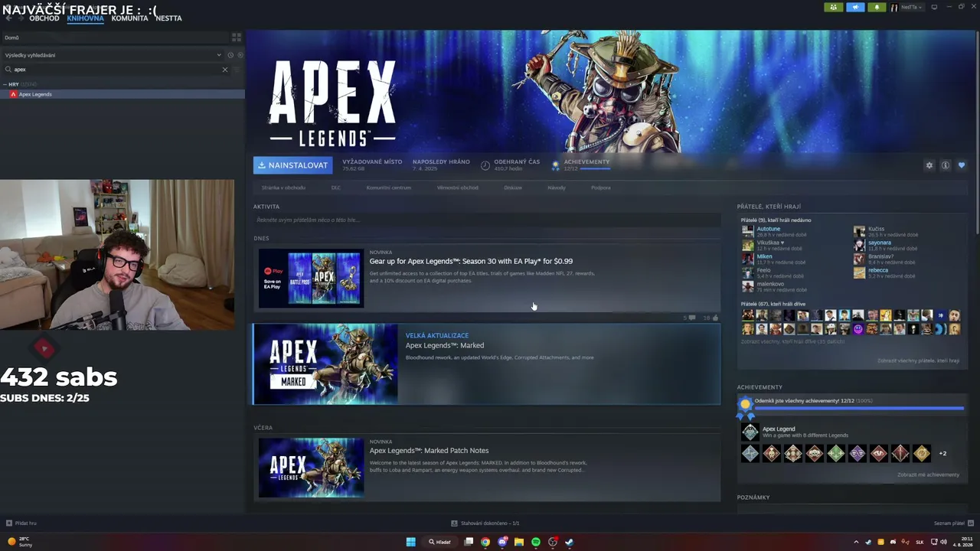Image resolution: width=980 pixels, height=551 pixels.
Task: Open friend Autotune's profile
Action: click(768, 229)
